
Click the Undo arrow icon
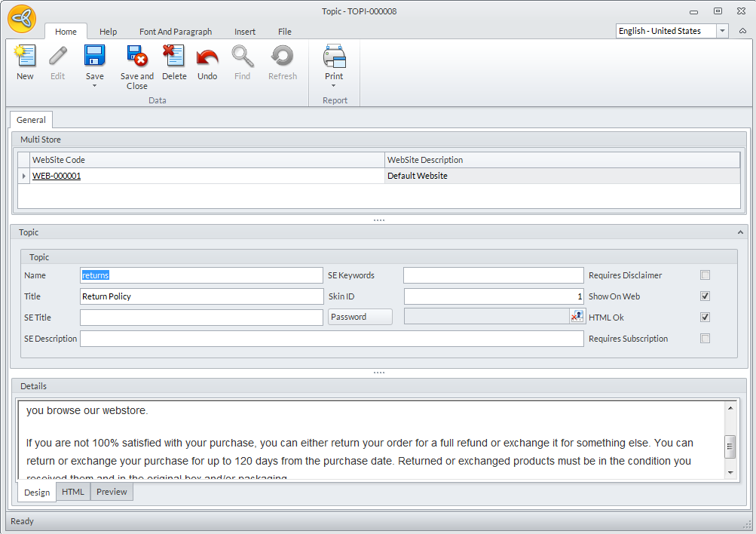click(x=207, y=57)
